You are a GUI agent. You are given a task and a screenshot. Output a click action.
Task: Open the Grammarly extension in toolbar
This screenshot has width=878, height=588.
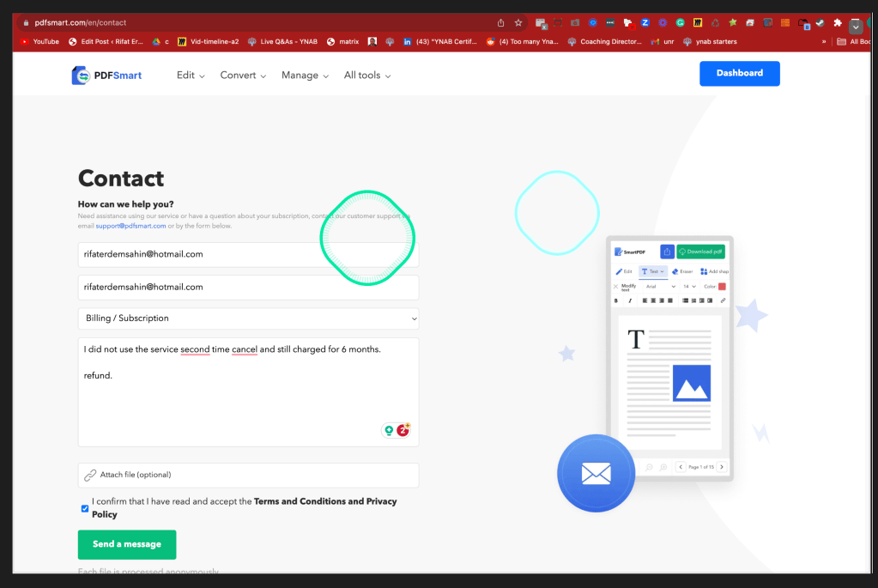click(x=681, y=23)
